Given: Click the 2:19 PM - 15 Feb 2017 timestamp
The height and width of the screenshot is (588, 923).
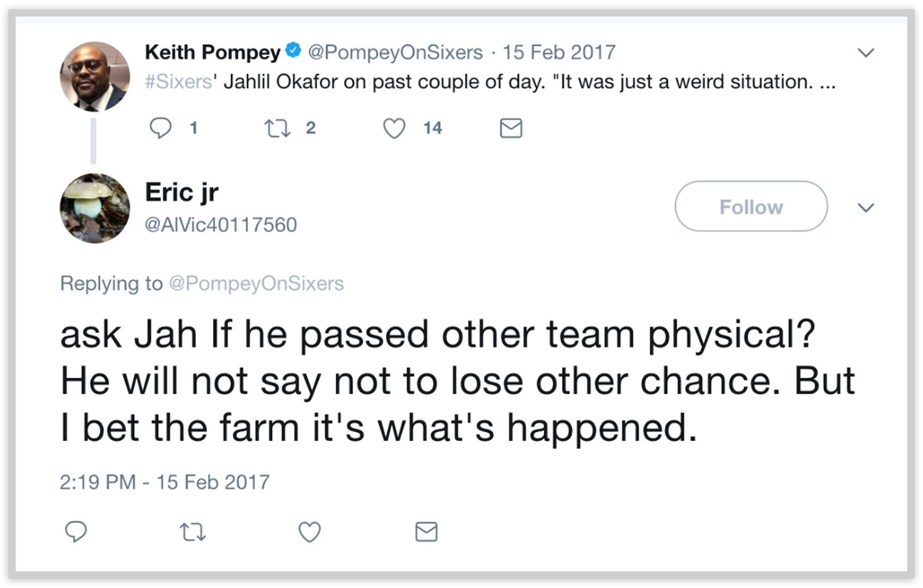Looking at the screenshot, I should [165, 482].
